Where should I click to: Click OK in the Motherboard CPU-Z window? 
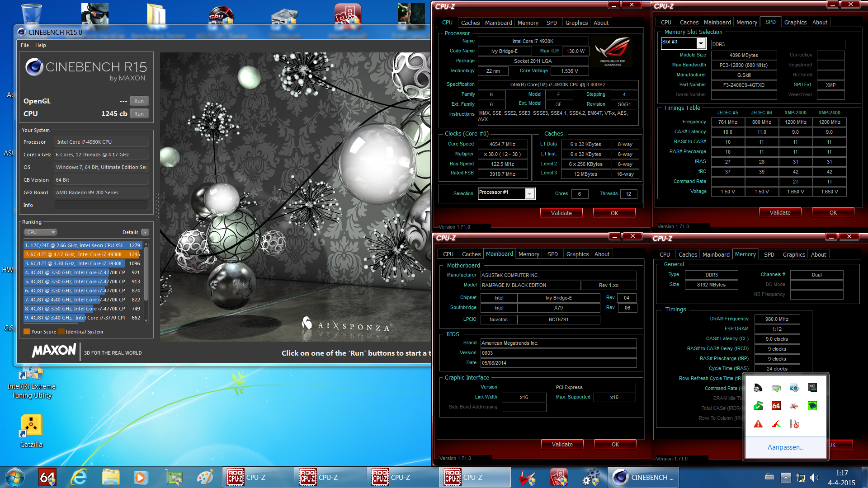pyautogui.click(x=615, y=444)
